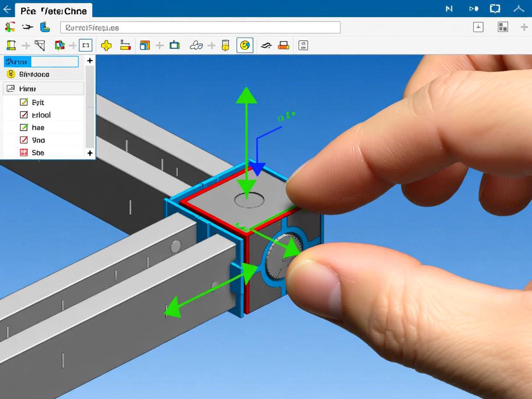Select the small rectangle frame toolbar icon

85,45
